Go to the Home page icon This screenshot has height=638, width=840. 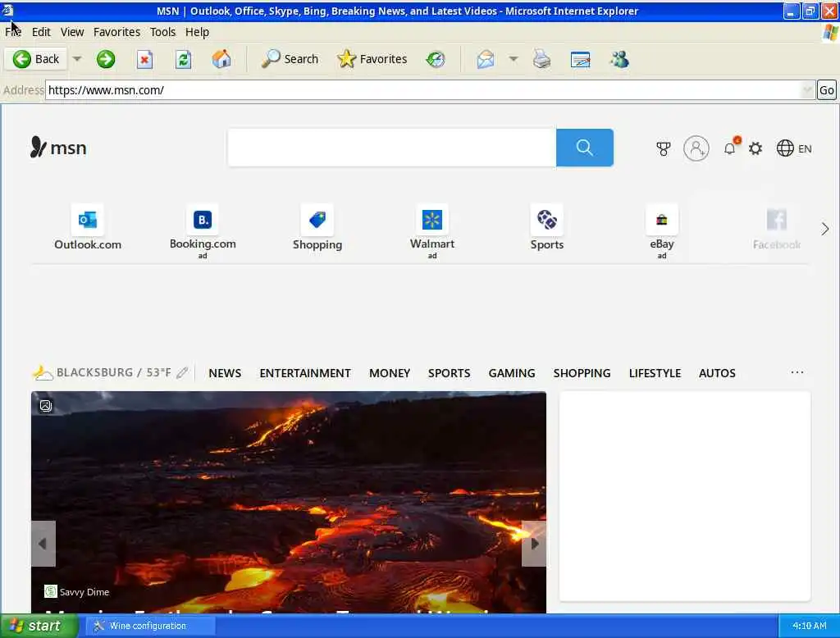click(221, 59)
